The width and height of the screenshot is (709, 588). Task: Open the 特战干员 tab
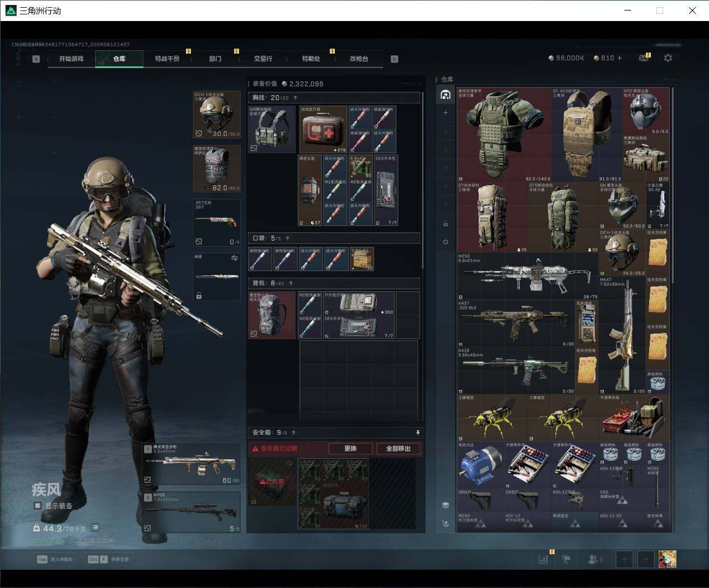167,59
